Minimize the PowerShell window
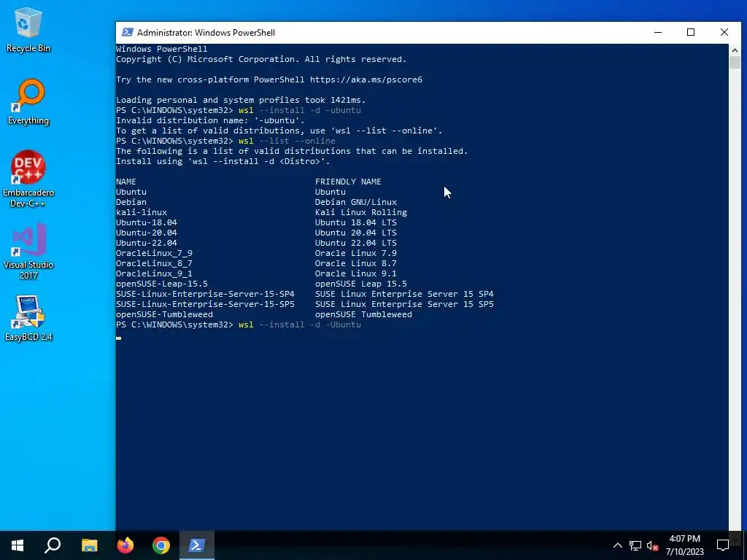747x560 pixels. tap(658, 32)
